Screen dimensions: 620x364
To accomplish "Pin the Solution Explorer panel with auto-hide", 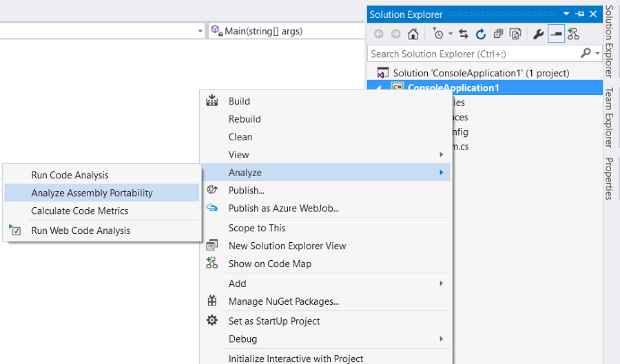I will (x=579, y=14).
